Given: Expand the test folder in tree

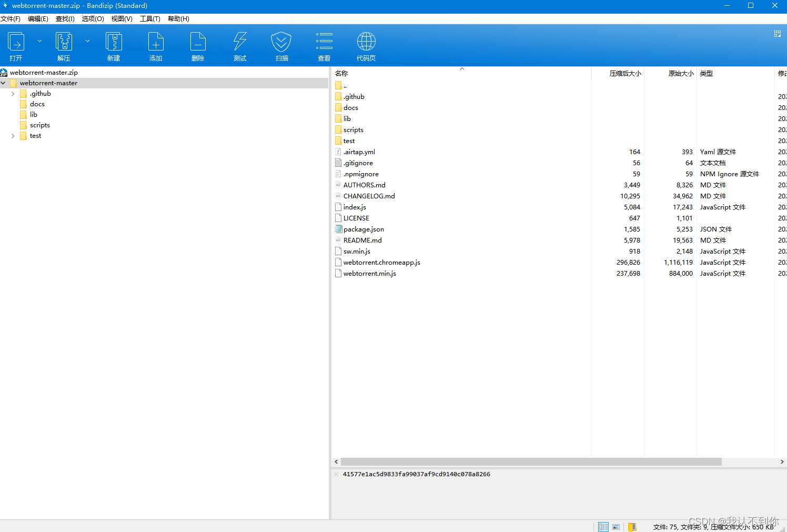Looking at the screenshot, I should [13, 136].
